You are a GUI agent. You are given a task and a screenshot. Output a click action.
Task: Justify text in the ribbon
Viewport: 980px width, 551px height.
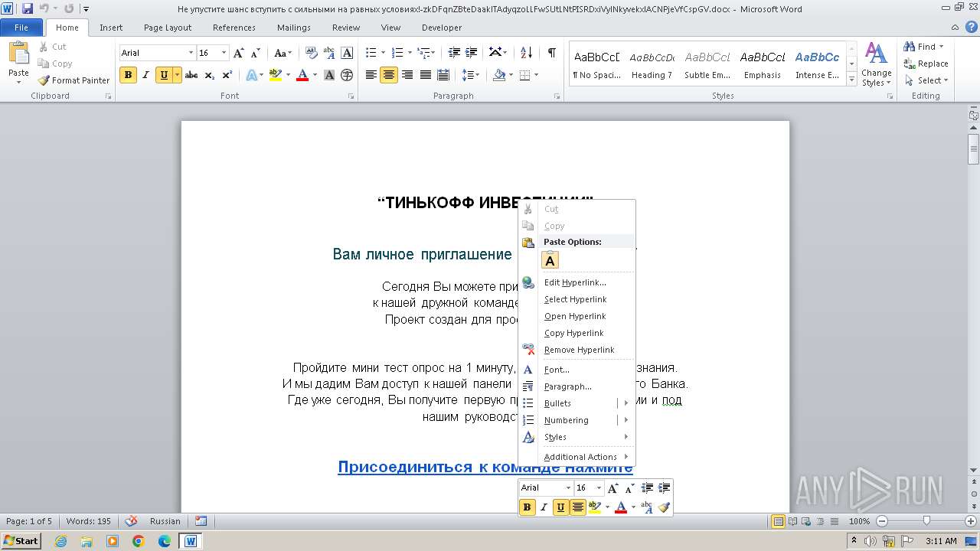tap(425, 75)
